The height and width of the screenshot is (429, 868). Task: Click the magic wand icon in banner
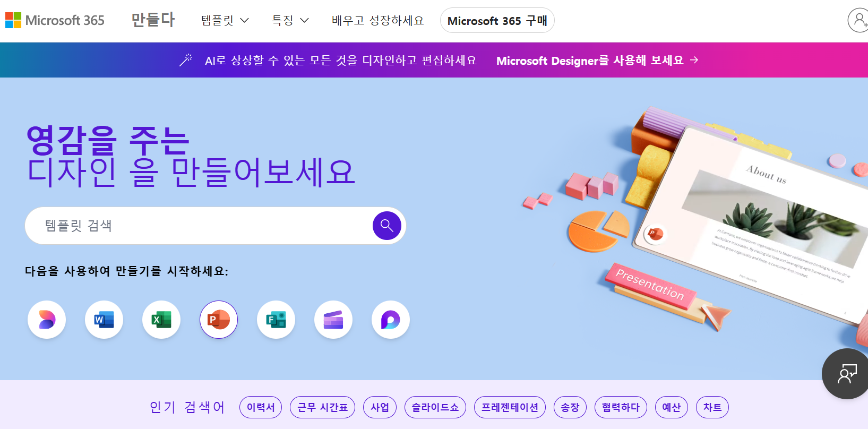(186, 60)
